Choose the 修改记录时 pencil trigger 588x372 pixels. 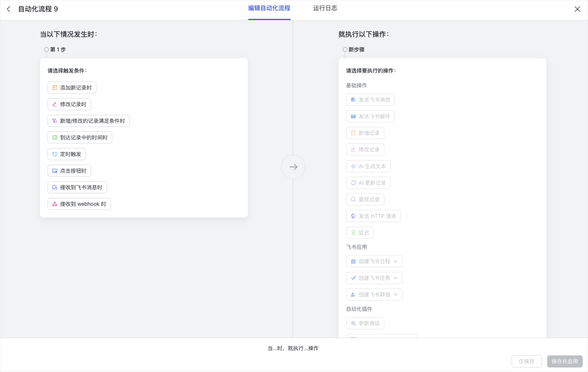tap(69, 104)
